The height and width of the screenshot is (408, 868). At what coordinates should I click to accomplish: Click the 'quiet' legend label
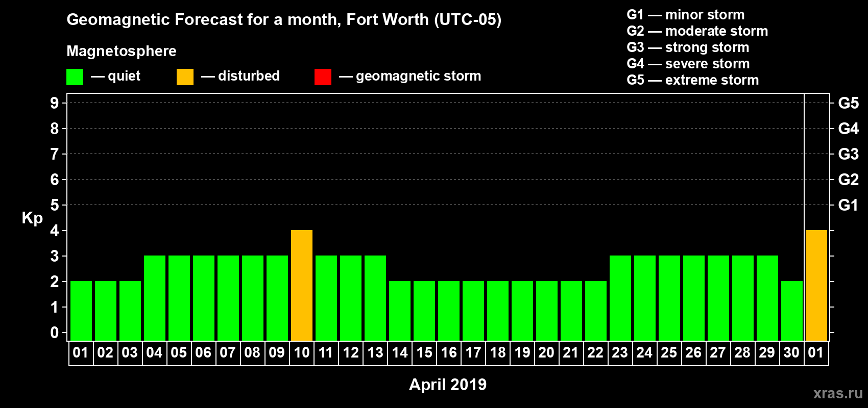pos(124,76)
